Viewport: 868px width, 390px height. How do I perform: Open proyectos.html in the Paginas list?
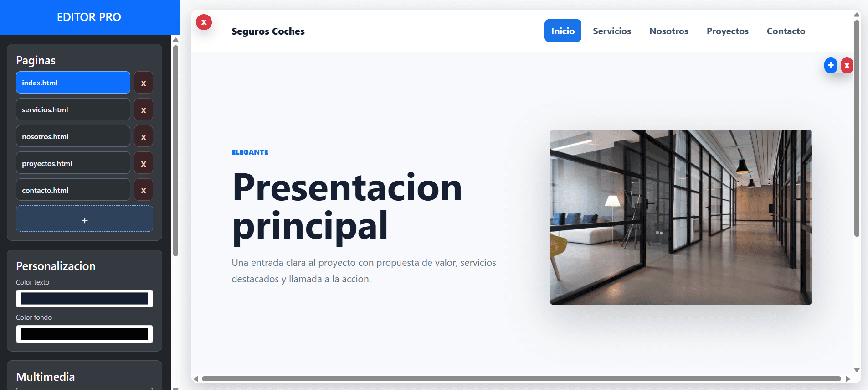[x=73, y=163]
